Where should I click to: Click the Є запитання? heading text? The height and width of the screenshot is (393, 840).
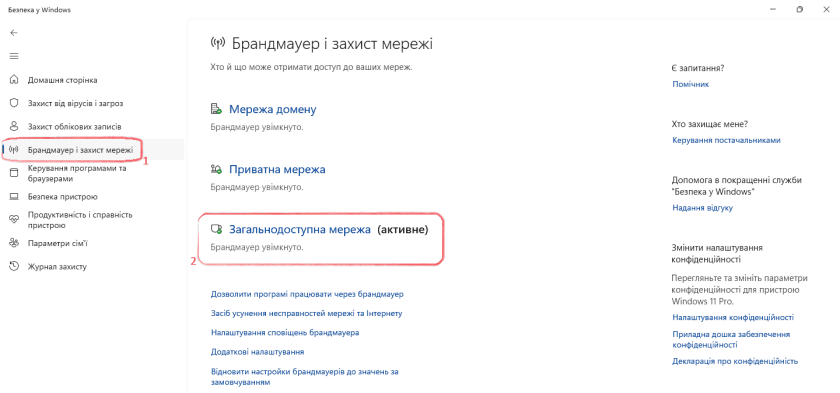[x=698, y=68]
